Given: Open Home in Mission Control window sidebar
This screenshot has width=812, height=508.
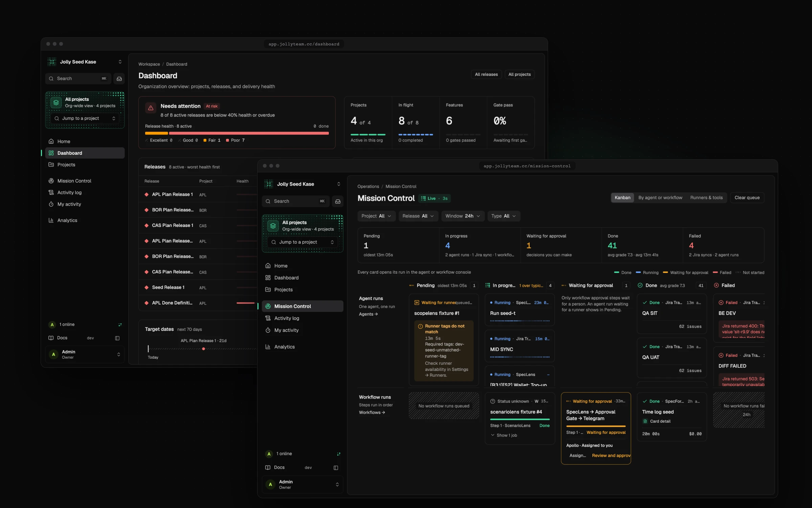Looking at the screenshot, I should point(302,266).
